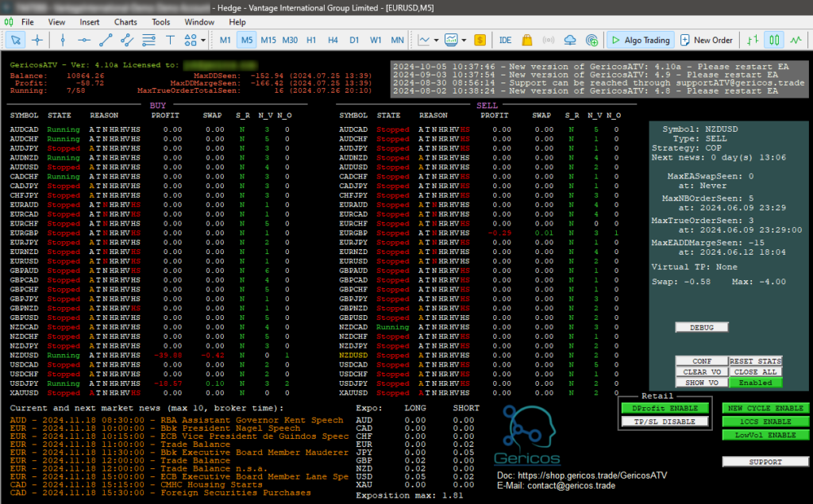Open the Window menu

(x=199, y=21)
